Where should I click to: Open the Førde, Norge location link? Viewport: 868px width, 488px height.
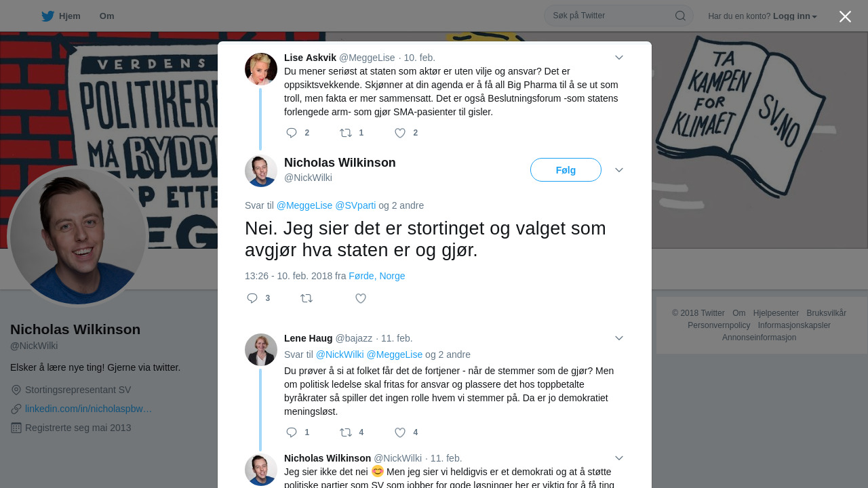376,276
